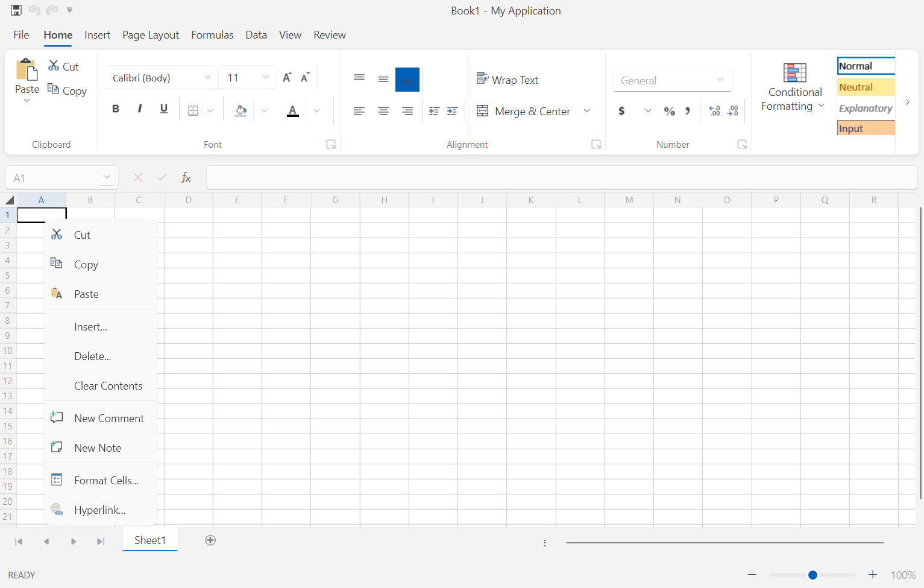Cancel cell entry with the X icon
Screen dimensions: 924x588
(137, 177)
